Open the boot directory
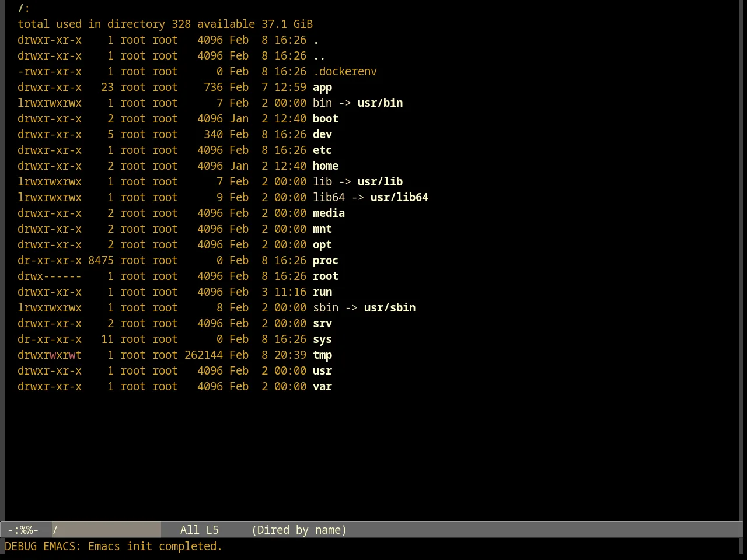Image resolution: width=747 pixels, height=560 pixels. pyautogui.click(x=326, y=119)
